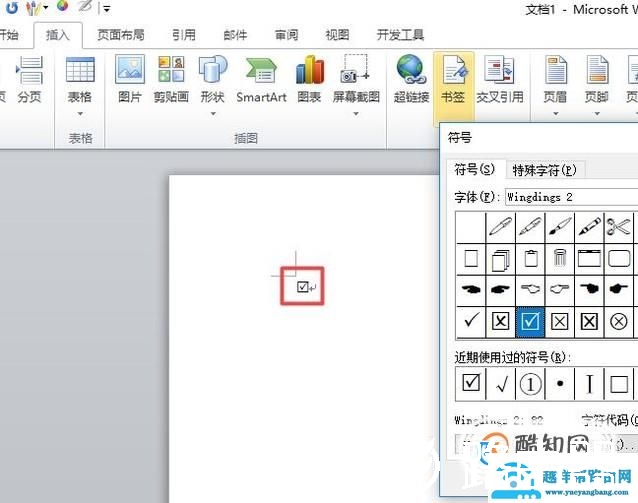This screenshot has width=638, height=503.
Task: Open the 引用 ribbon tab
Action: point(184,35)
